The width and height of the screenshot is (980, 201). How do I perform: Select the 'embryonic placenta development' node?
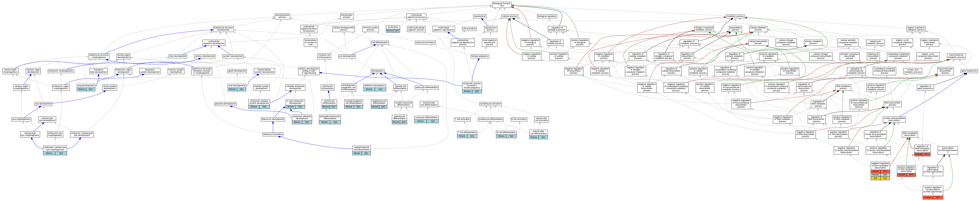point(302,119)
